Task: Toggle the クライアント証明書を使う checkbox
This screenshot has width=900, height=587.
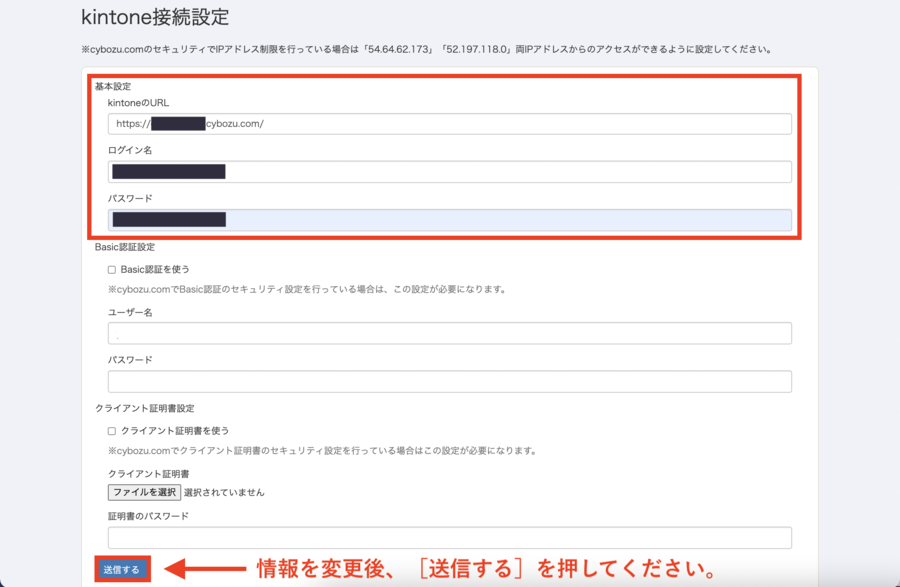Action: [112, 431]
